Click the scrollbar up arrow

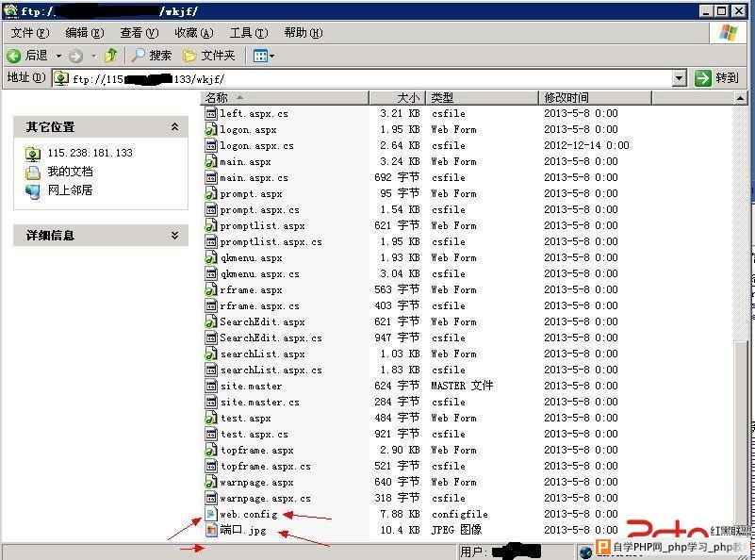click(x=740, y=98)
